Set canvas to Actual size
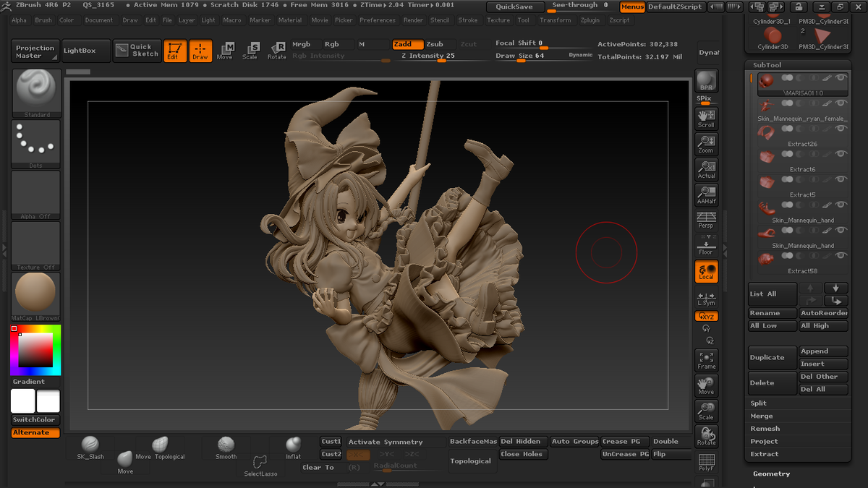The height and width of the screenshot is (488, 868). (x=706, y=169)
